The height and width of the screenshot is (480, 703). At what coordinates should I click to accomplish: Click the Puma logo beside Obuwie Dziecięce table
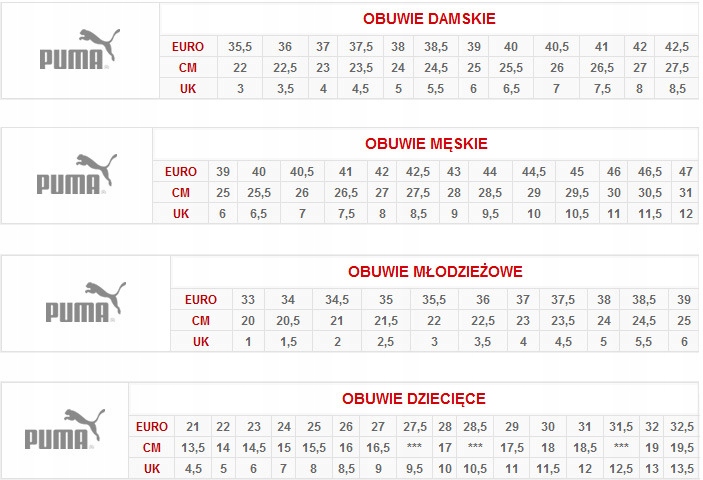tap(65, 429)
